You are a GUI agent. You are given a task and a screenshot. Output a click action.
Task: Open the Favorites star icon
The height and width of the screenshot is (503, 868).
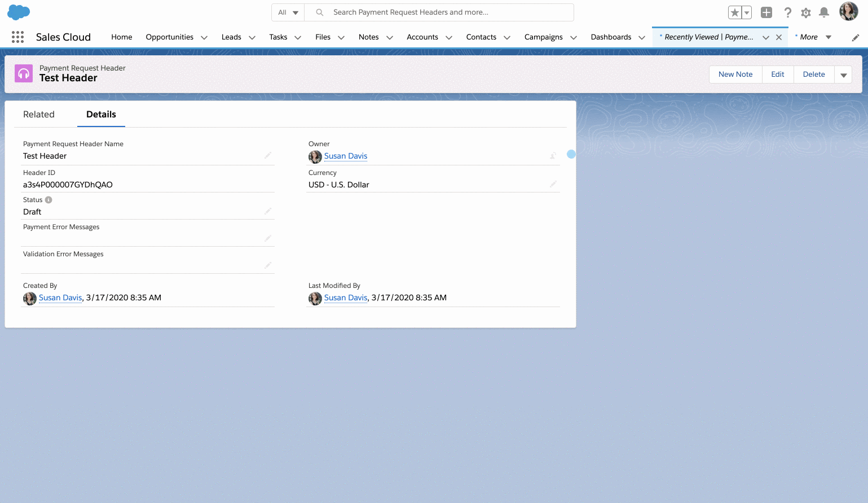click(x=735, y=12)
